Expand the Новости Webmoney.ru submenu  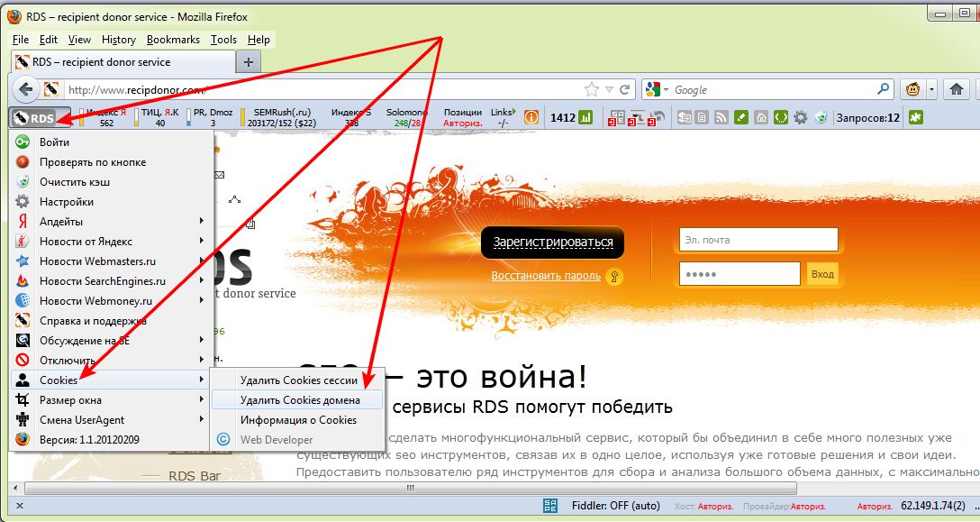click(112, 301)
